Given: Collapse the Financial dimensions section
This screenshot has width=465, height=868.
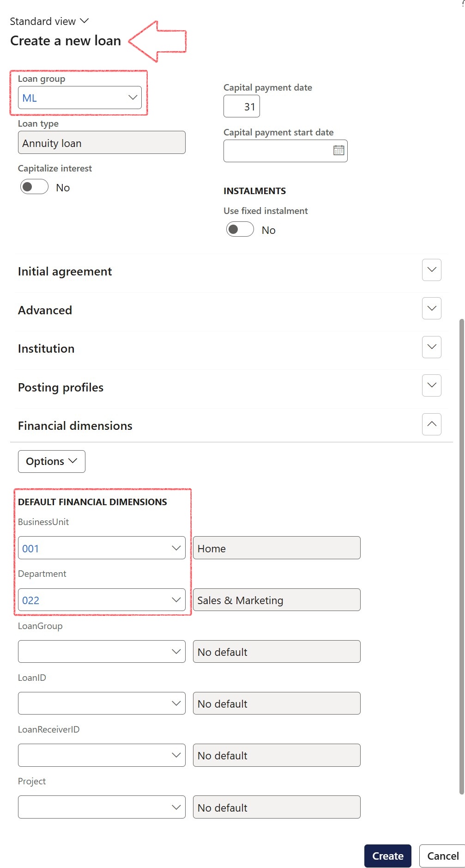Looking at the screenshot, I should [431, 424].
